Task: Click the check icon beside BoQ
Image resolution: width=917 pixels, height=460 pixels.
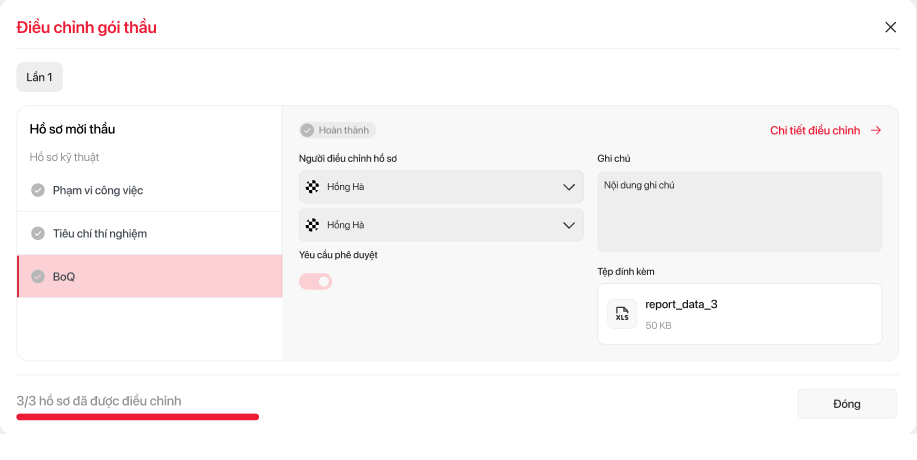Action: click(x=38, y=276)
